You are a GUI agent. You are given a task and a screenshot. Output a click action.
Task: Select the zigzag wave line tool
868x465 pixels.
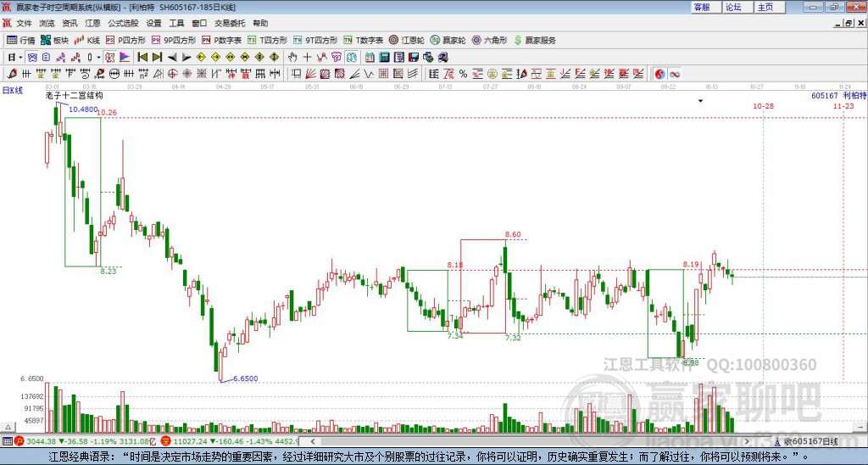(x=368, y=74)
